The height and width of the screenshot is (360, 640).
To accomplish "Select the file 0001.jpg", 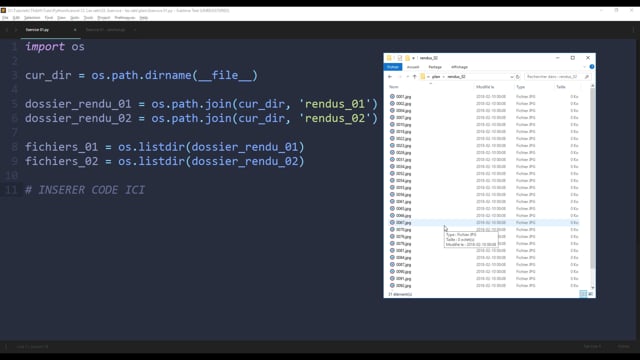I will [403, 97].
